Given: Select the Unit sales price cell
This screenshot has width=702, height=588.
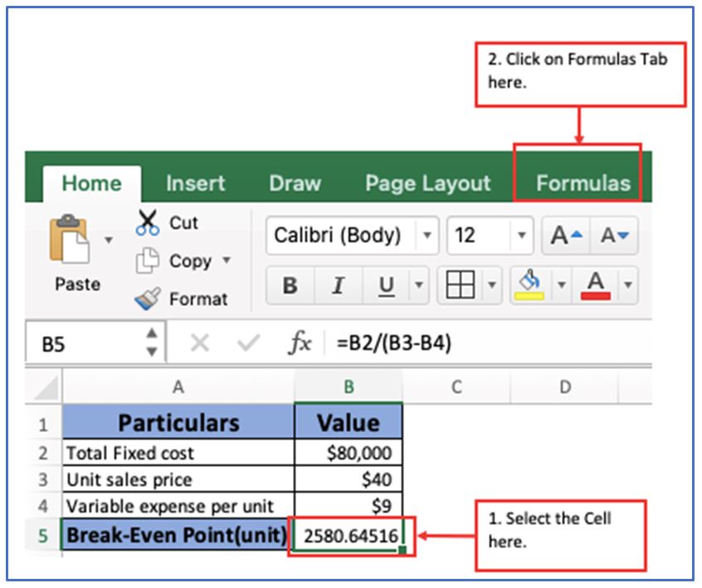Looking at the screenshot, I should pos(178,479).
